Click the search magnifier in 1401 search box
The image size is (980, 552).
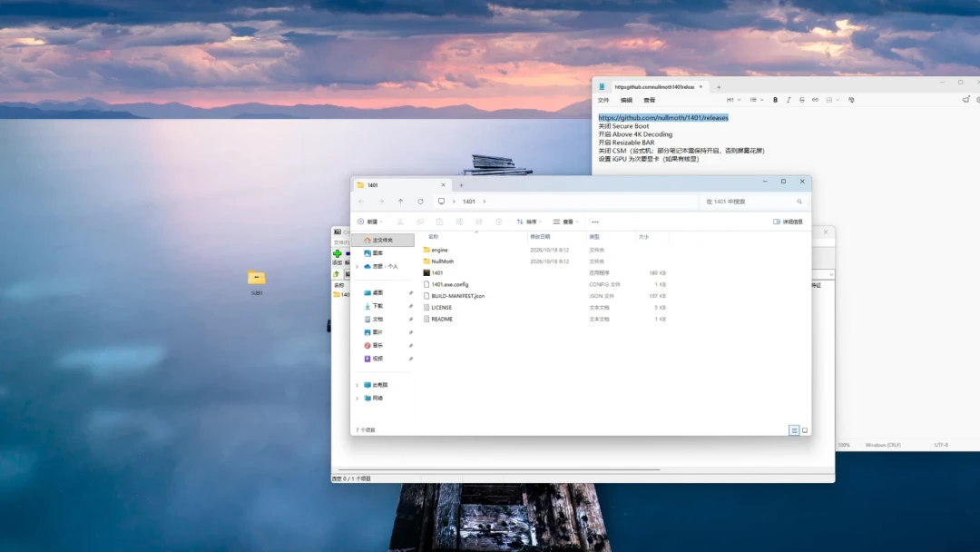[x=799, y=202]
